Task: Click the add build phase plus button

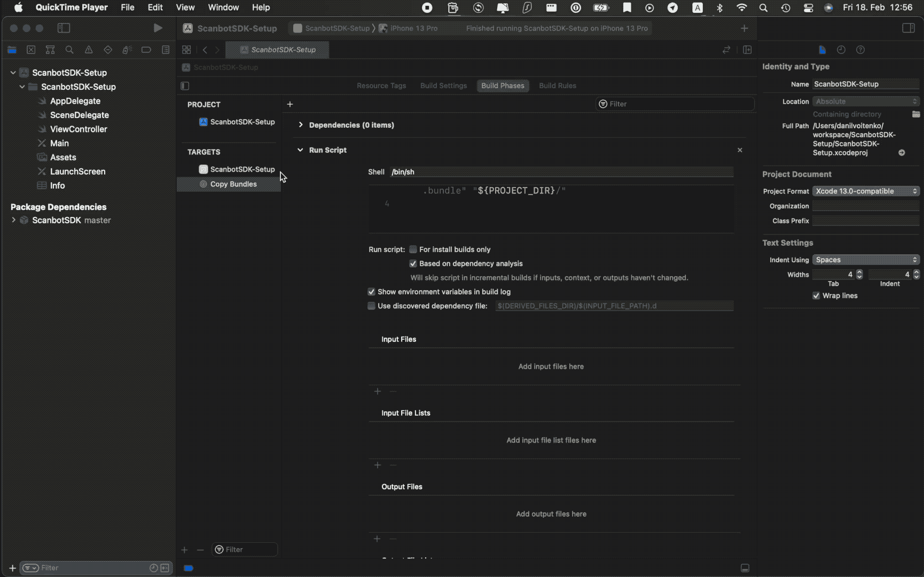Action: pyautogui.click(x=289, y=104)
